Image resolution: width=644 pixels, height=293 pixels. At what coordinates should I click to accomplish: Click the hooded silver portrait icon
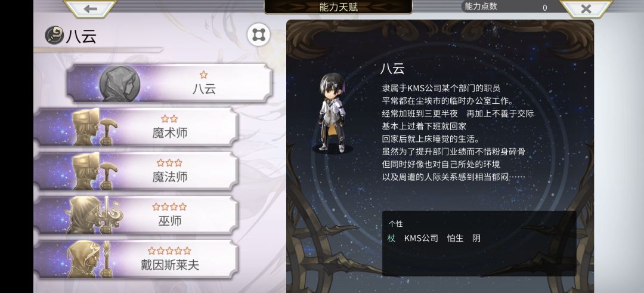point(119,84)
